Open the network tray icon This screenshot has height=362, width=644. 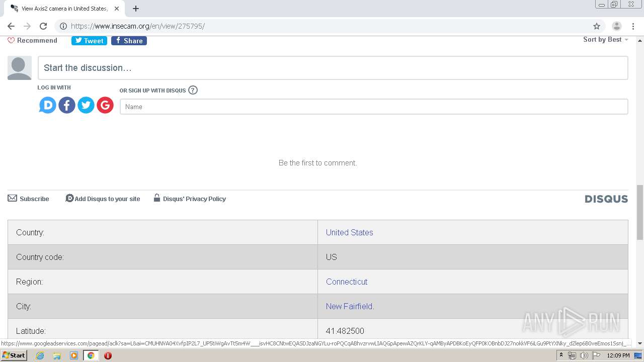572,355
